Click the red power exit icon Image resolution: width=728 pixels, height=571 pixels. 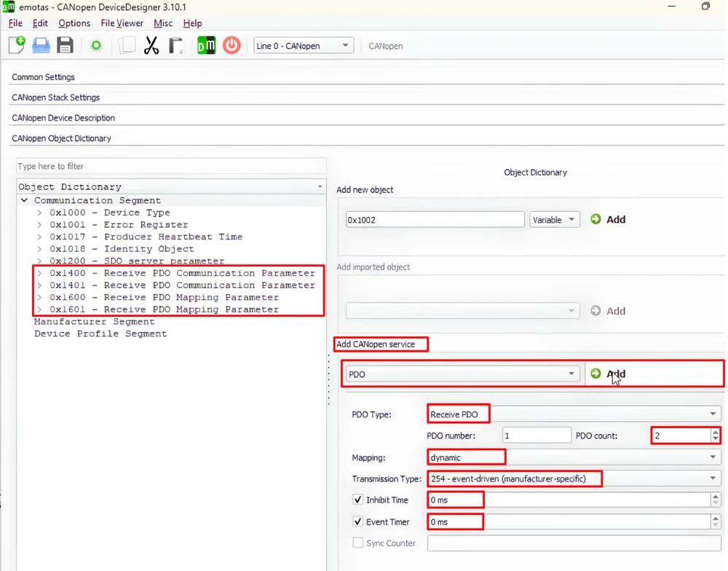232,46
